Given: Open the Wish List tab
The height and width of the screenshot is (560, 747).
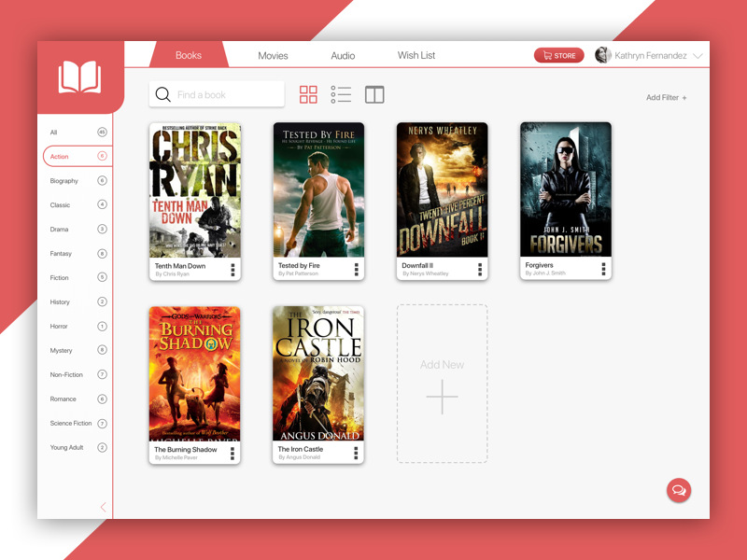Looking at the screenshot, I should pyautogui.click(x=416, y=56).
